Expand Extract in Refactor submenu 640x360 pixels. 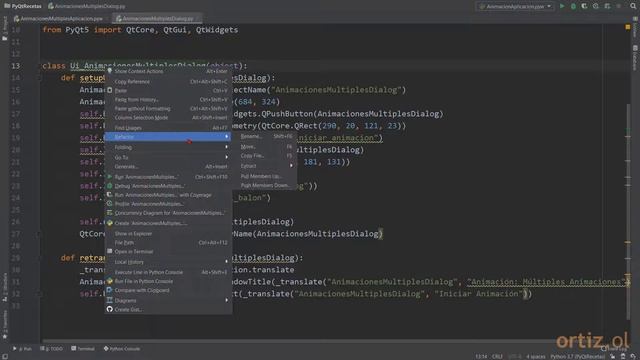point(265,166)
